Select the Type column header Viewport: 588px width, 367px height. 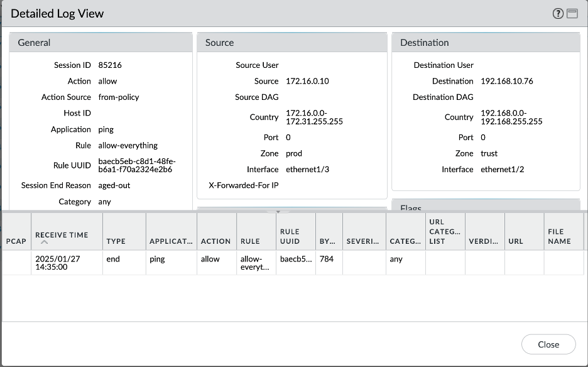(124, 231)
